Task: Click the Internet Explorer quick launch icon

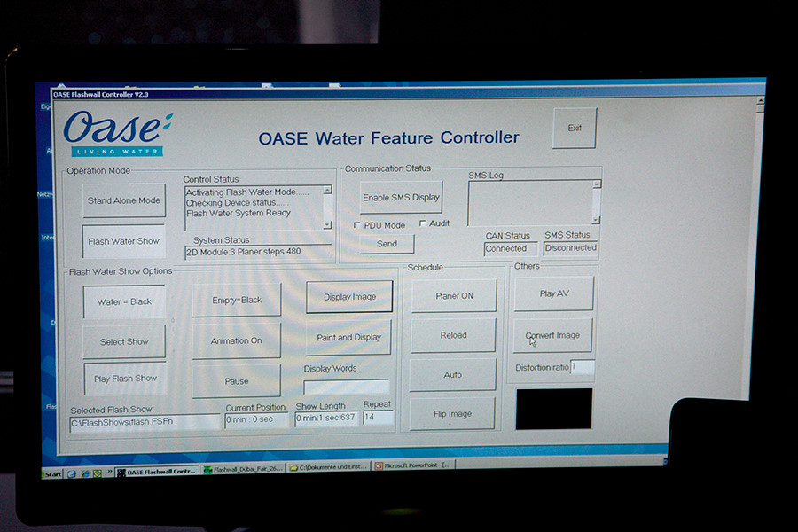Action: [x=84, y=474]
